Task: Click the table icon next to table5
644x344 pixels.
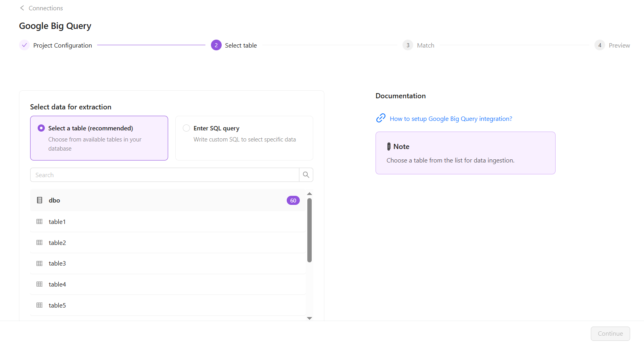Action: (40, 305)
